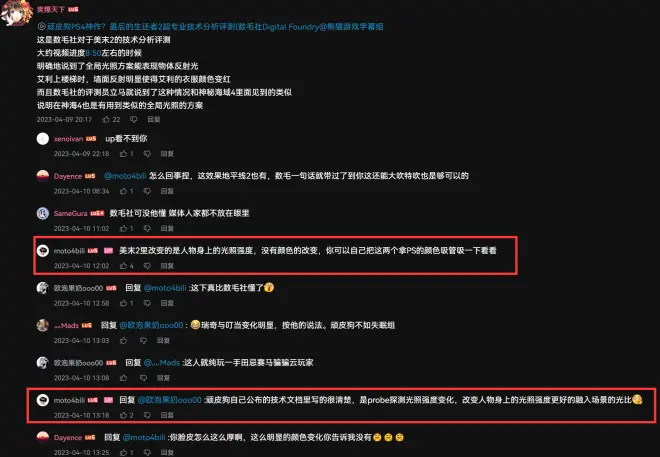Image resolution: width=660 pixels, height=457 pixels.
Task: Dislike Dayence's 08:34 reply
Action: 147,191
